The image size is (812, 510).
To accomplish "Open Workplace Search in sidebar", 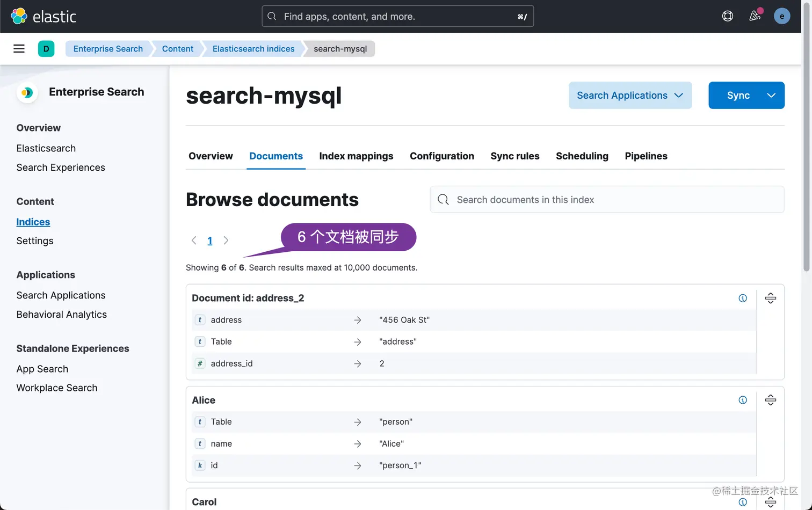I will click(57, 388).
